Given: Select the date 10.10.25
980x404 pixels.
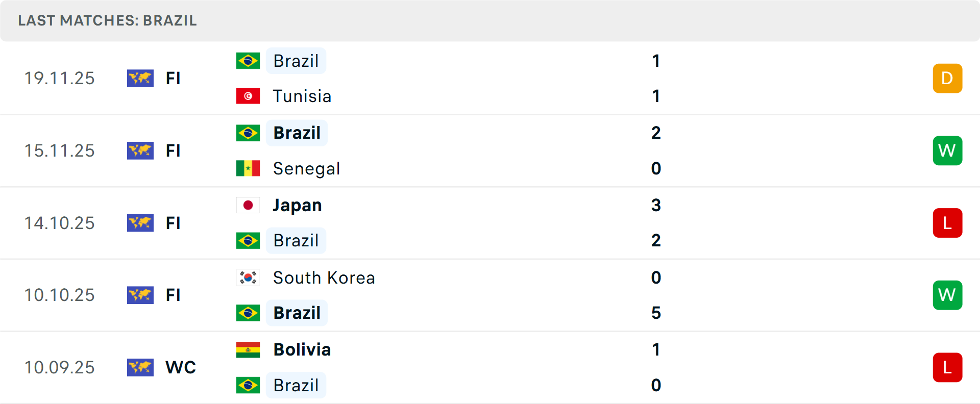Looking at the screenshot, I should click(x=59, y=295).
